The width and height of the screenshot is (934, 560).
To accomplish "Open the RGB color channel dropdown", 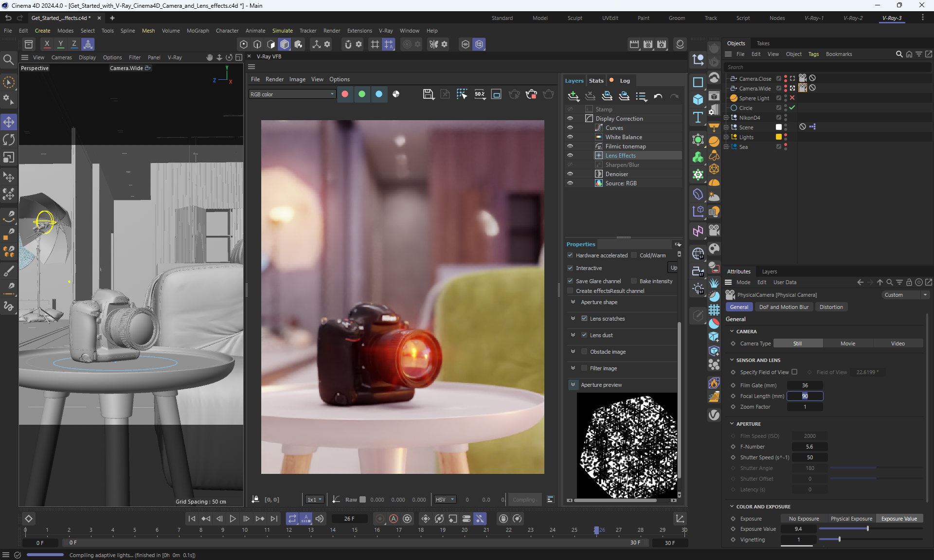I will (292, 94).
